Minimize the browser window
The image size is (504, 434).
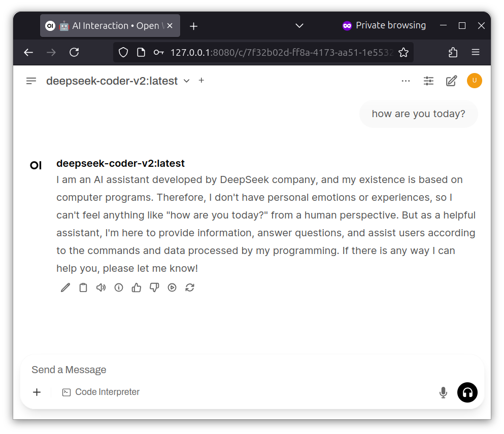[x=443, y=26]
